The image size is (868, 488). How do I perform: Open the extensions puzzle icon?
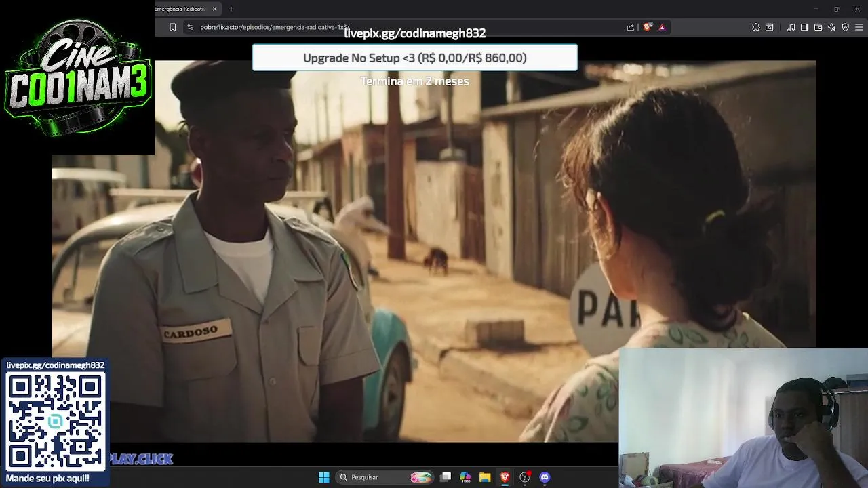tap(756, 27)
